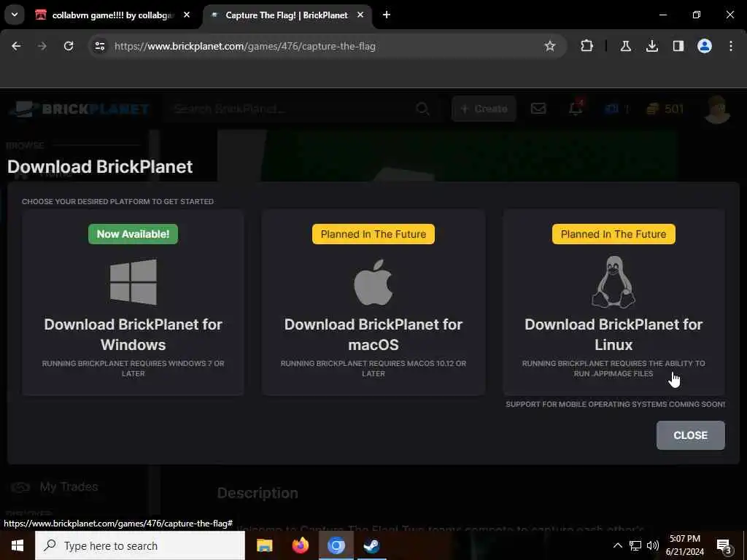Open Steam from taskbar

click(371, 545)
